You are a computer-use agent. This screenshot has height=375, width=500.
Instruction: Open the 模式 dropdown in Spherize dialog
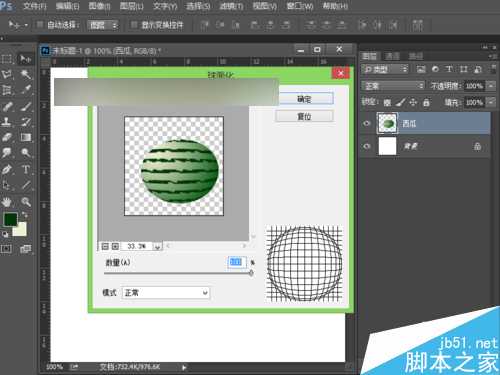coord(166,293)
